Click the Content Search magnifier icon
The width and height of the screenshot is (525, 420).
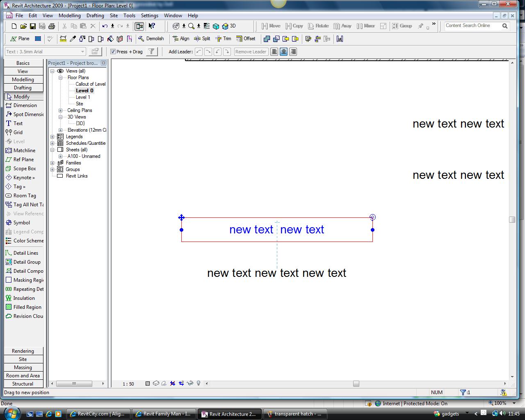[505, 26]
